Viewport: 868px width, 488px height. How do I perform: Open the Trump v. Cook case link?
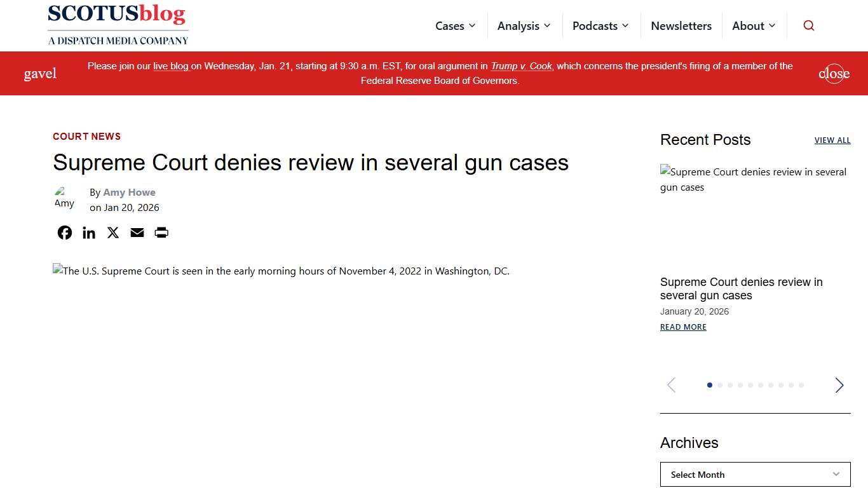(x=521, y=65)
